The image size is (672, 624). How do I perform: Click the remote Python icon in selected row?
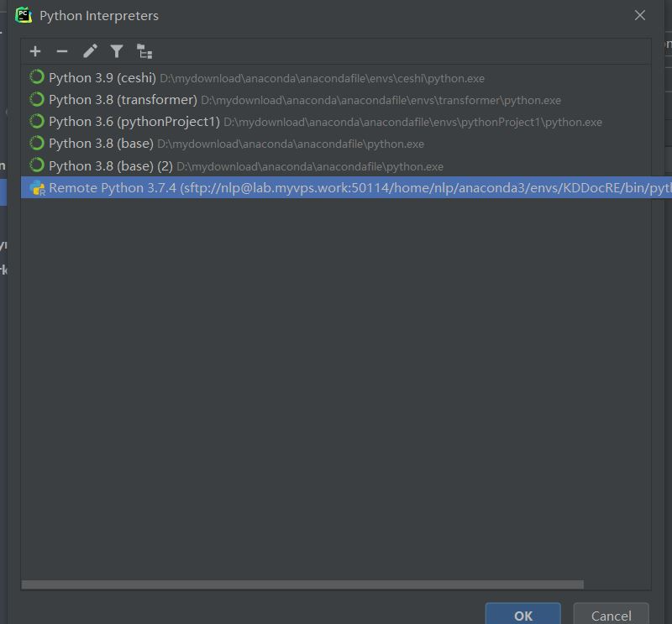pyautogui.click(x=37, y=188)
